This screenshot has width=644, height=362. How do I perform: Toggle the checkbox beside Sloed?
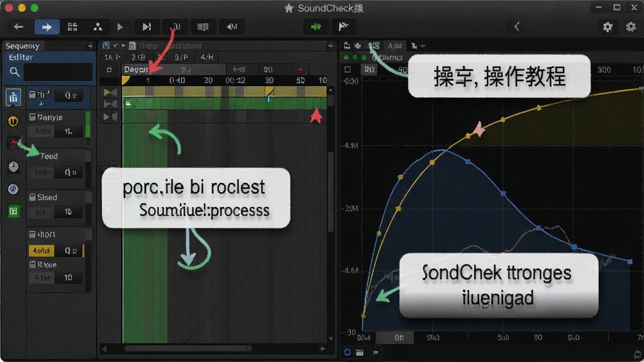coord(33,197)
